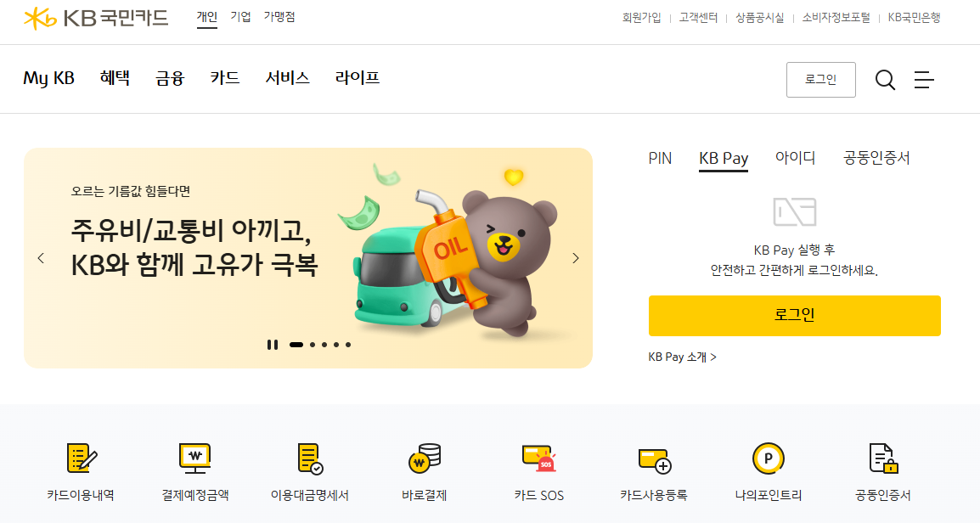Open the 카드사용등록 card registration icon
The height and width of the screenshot is (523, 980).
[x=654, y=460]
